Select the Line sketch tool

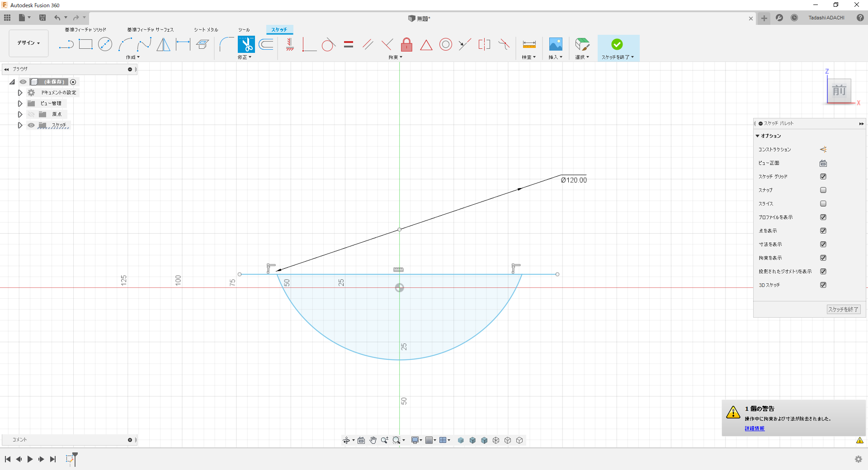click(66, 44)
